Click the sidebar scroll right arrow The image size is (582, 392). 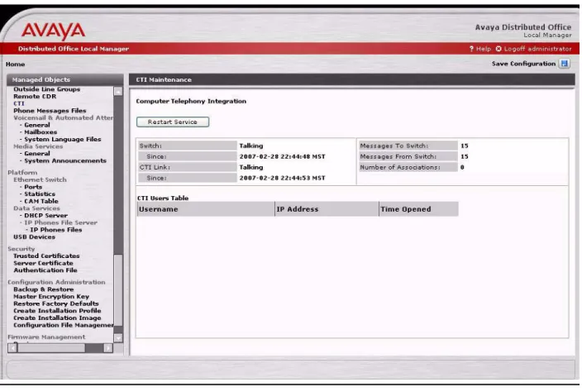coord(108,348)
